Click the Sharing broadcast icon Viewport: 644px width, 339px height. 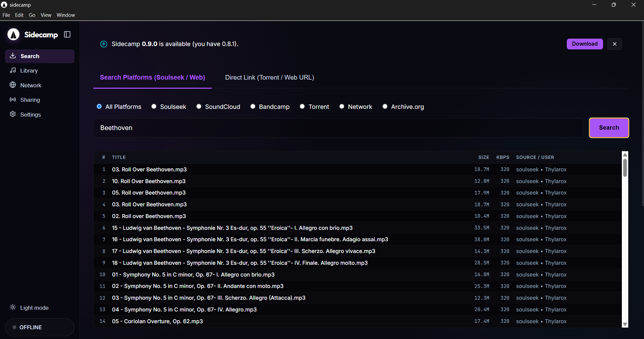click(13, 99)
